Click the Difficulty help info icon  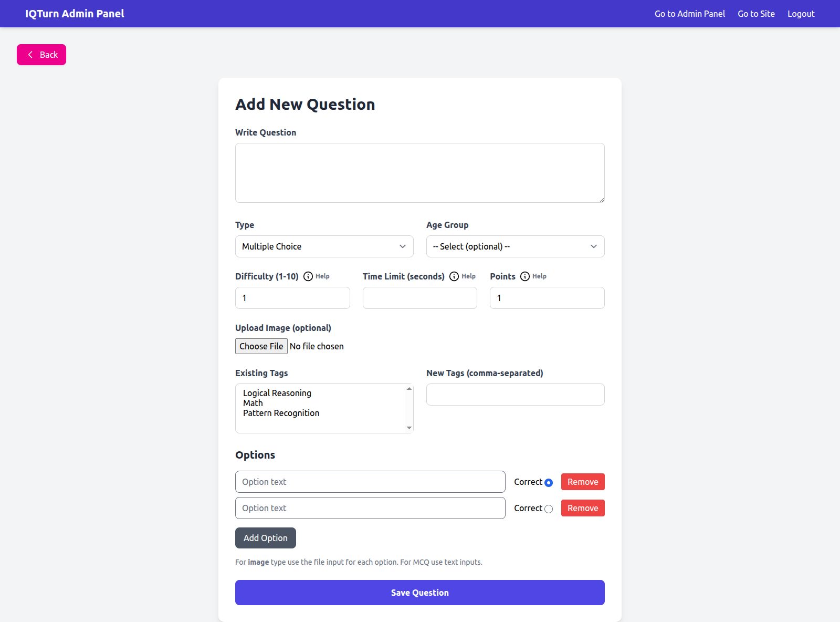pyautogui.click(x=308, y=276)
